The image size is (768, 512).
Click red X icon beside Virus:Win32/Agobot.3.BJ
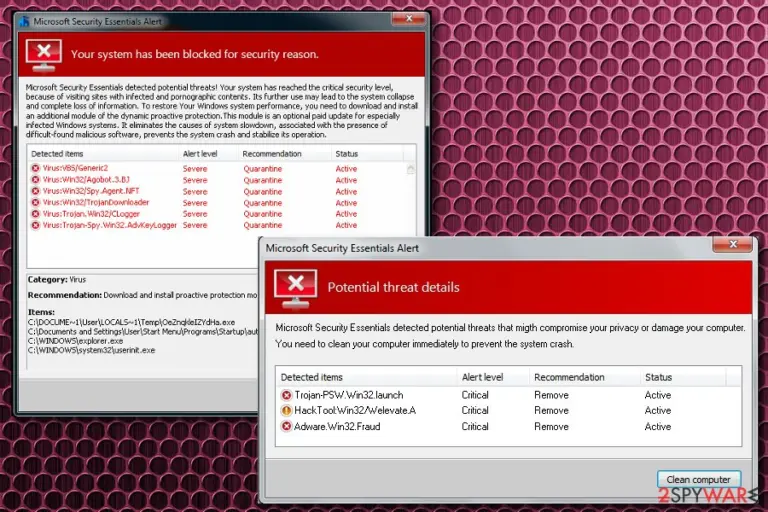pos(35,180)
